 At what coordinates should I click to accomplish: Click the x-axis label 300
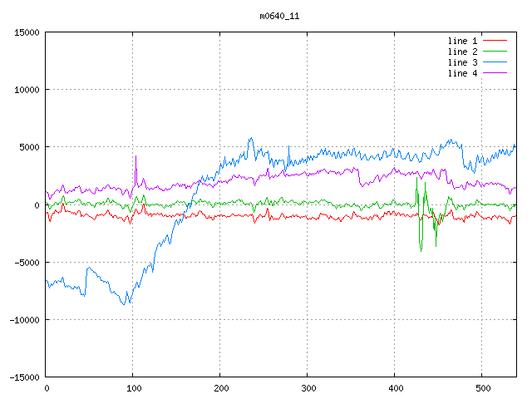click(308, 388)
